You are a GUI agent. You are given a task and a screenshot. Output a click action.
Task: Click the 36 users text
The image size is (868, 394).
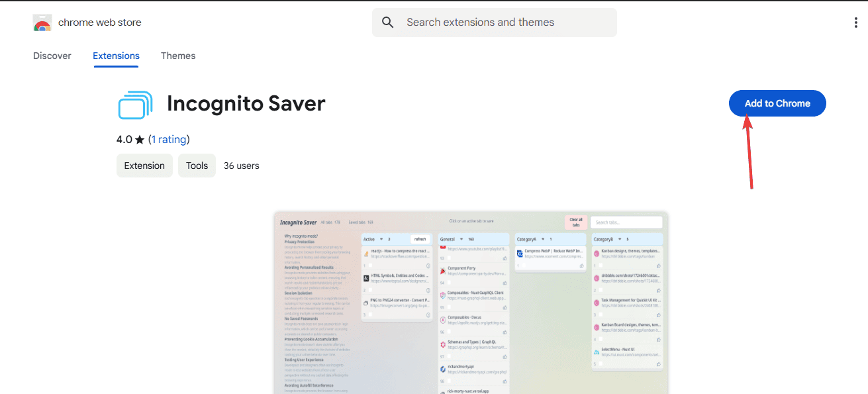[242, 166]
